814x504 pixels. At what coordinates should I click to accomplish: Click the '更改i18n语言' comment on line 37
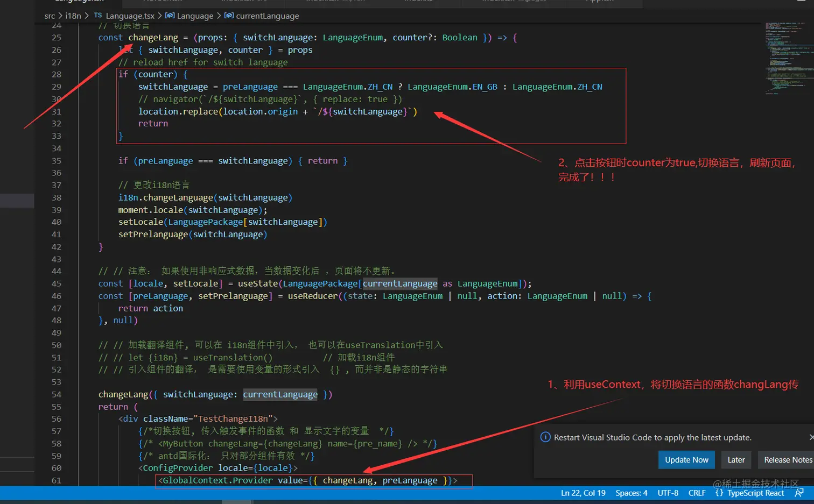coord(154,185)
